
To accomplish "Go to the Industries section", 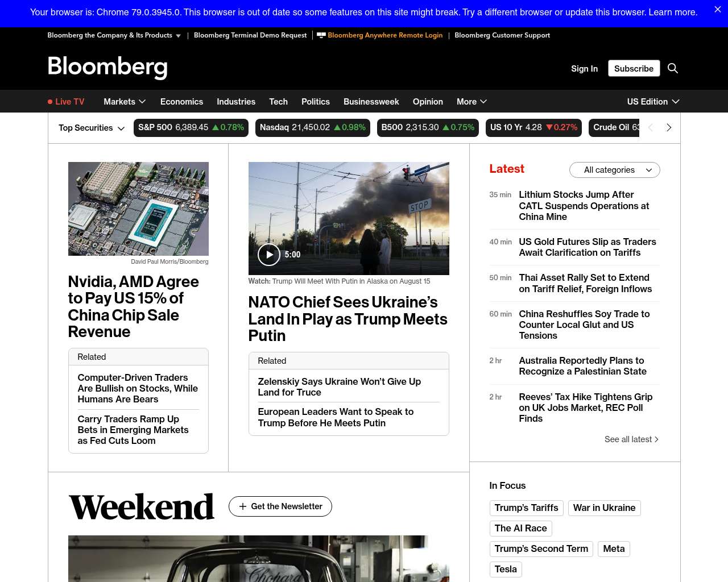I will pos(236,102).
